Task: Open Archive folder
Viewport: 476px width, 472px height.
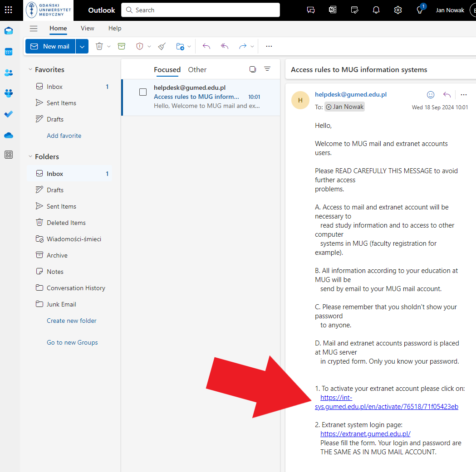Action: click(x=69, y=255)
